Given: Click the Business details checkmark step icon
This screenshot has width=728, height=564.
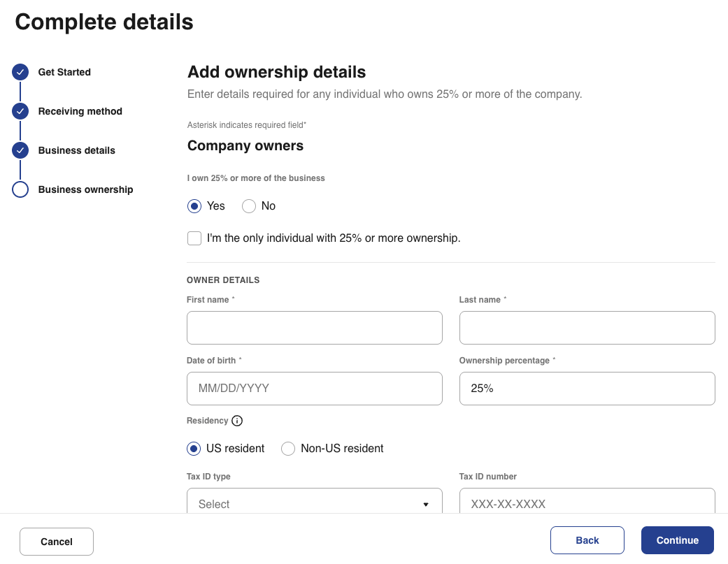Looking at the screenshot, I should (20, 150).
